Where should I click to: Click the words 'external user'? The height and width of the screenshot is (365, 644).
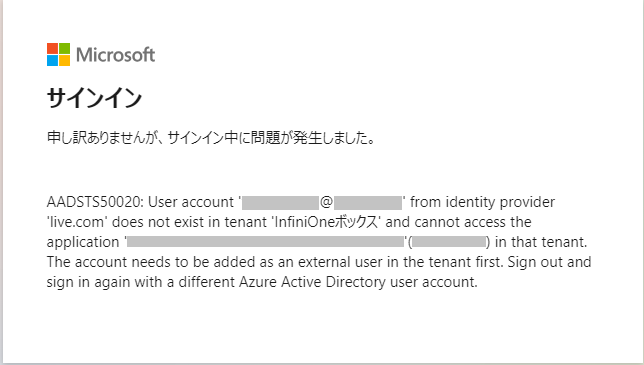click(339, 262)
